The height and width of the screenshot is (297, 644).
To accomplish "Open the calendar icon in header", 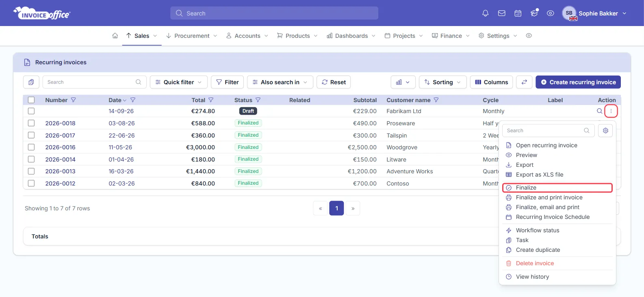I will coord(518,13).
